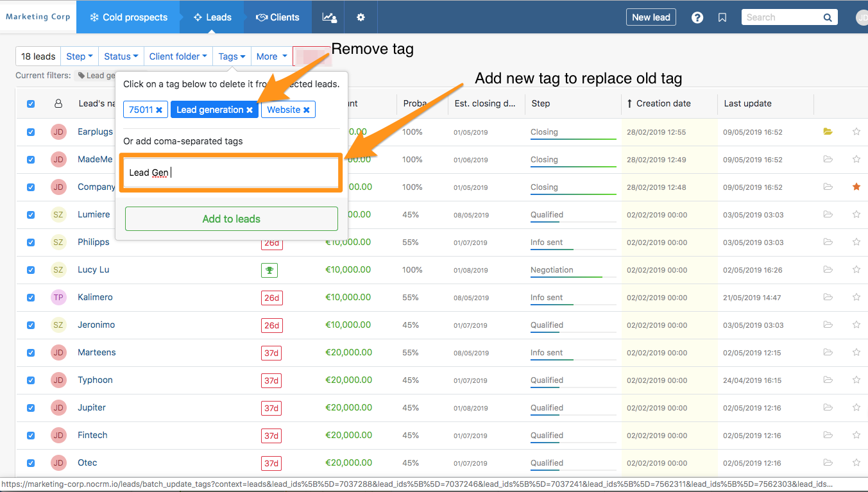The width and height of the screenshot is (868, 492).
Task: Star the Typhoon lead
Action: tap(856, 380)
